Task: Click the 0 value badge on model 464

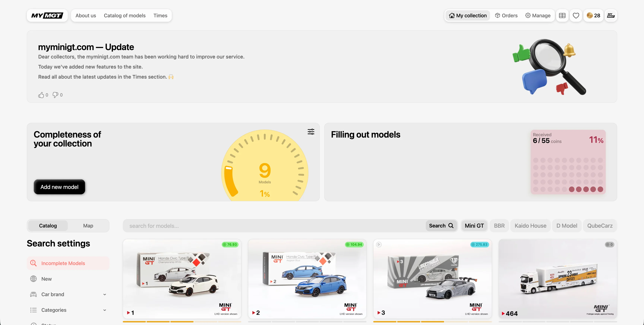Action: [x=609, y=245]
